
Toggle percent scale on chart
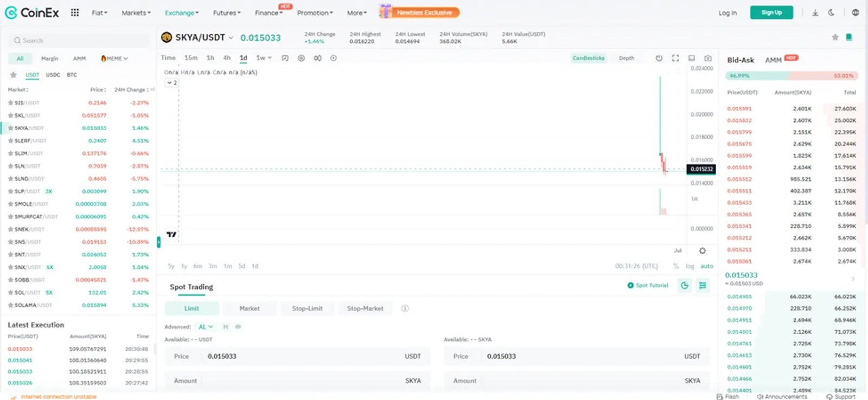(676, 266)
